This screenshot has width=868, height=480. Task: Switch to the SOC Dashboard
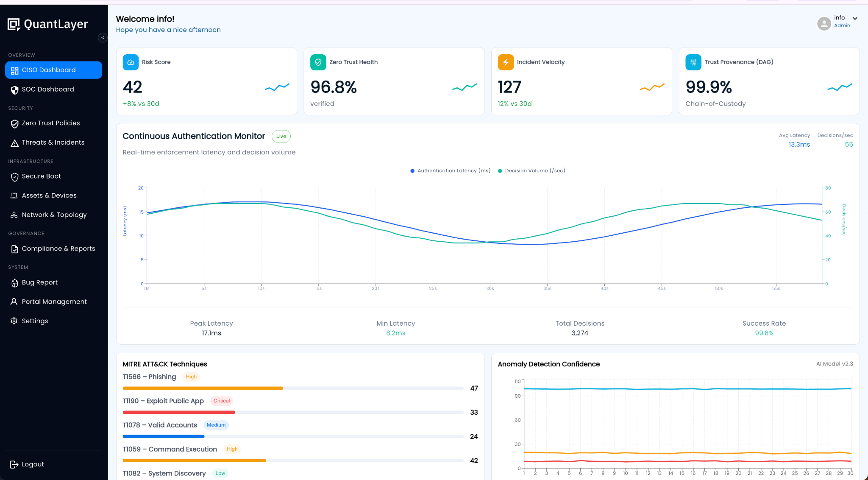pyautogui.click(x=47, y=89)
